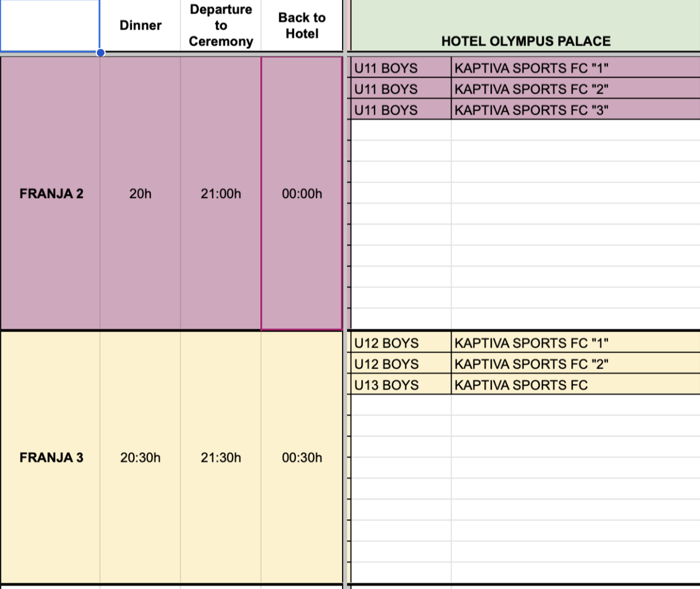Select KAPTIVA SPORTS FC "2" in the U12 BOYS row

(576, 364)
